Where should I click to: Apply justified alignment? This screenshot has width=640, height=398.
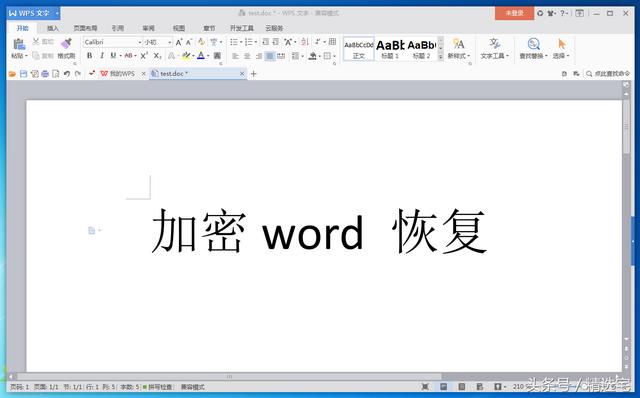point(270,56)
